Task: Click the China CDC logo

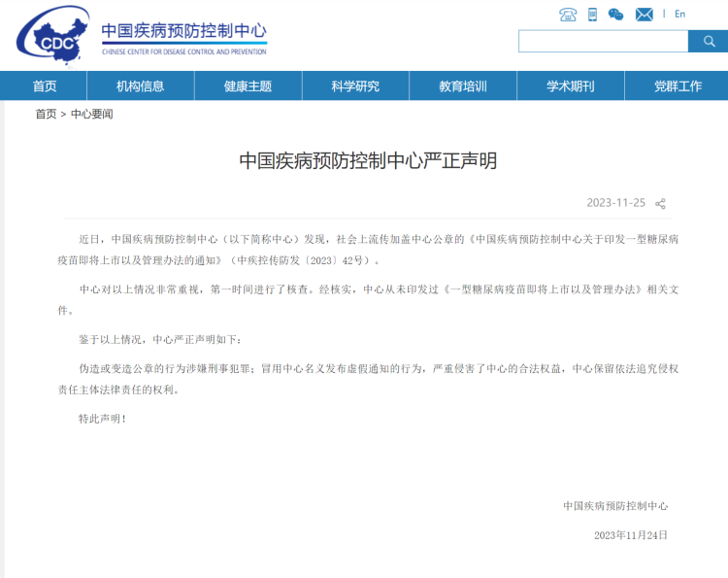Action: [47, 37]
